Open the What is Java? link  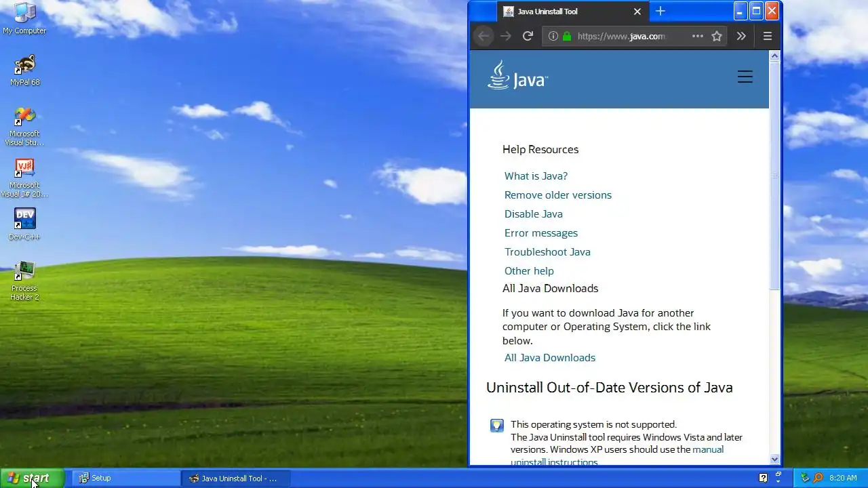pos(536,176)
